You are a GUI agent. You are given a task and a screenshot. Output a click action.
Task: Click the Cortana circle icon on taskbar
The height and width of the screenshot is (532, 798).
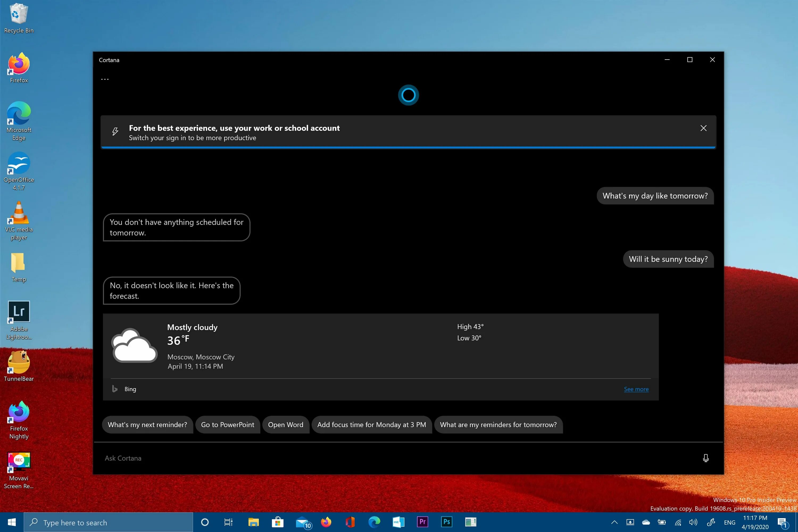(205, 522)
